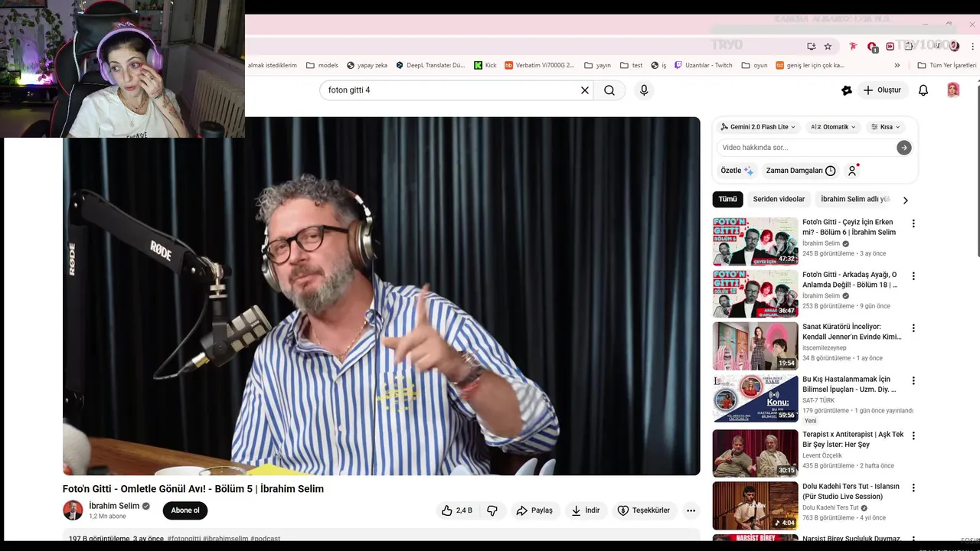Expand the Gemini 2.0 Flash Lite dropdown
Image resolution: width=980 pixels, height=551 pixels.
pyautogui.click(x=758, y=127)
